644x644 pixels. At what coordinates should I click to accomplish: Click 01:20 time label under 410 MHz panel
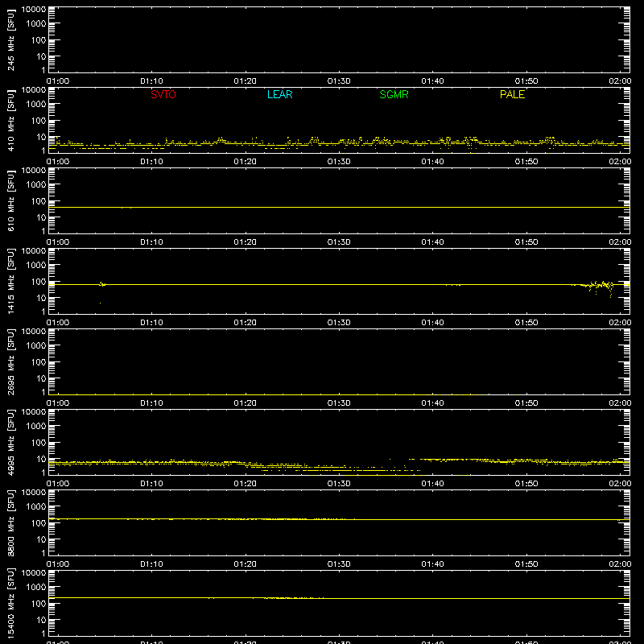pos(246,162)
